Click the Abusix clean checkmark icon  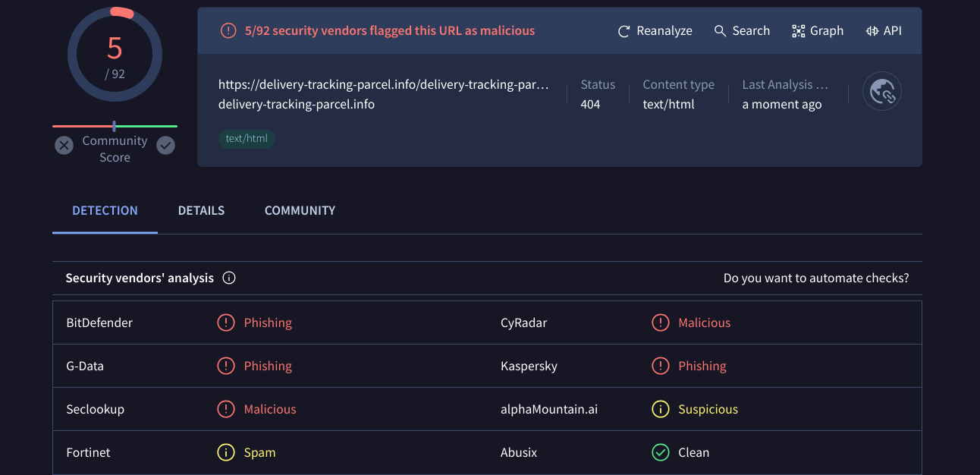(661, 452)
